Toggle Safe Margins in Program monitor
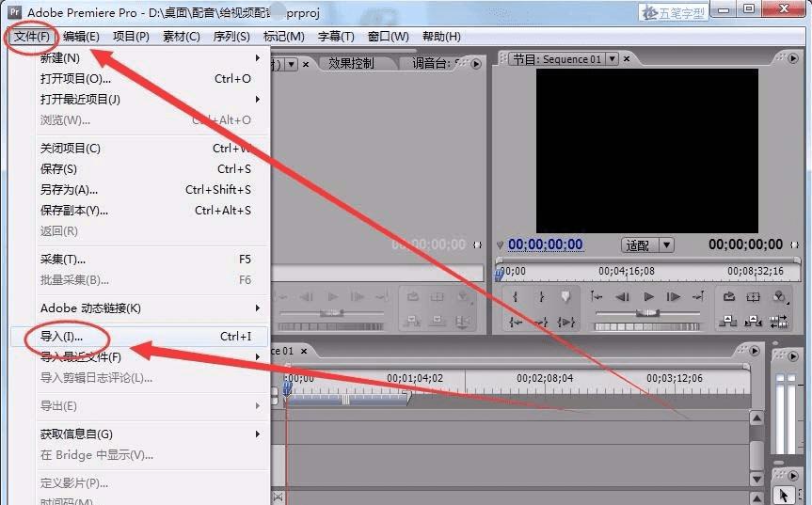 click(753, 296)
